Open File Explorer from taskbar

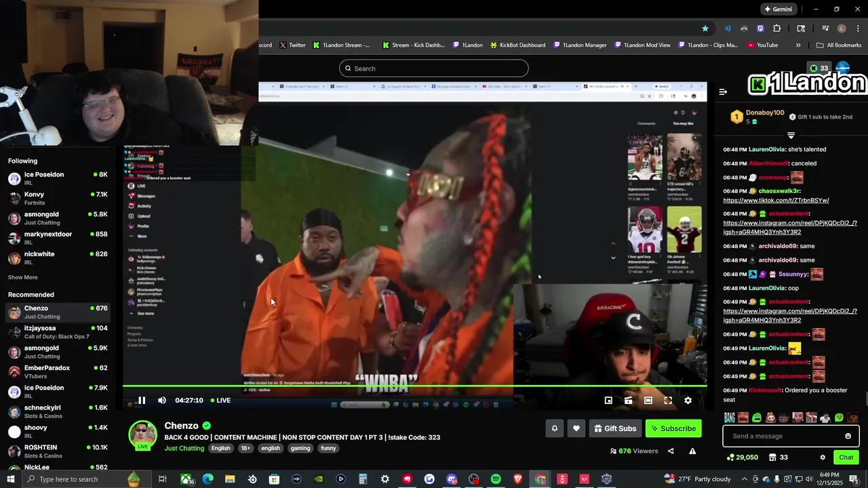click(x=230, y=479)
